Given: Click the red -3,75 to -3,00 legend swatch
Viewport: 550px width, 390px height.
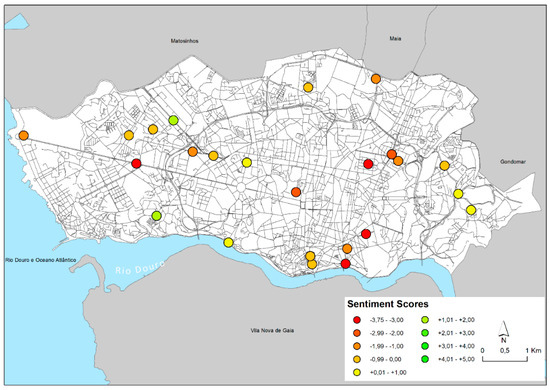Looking at the screenshot, I should click(x=357, y=320).
